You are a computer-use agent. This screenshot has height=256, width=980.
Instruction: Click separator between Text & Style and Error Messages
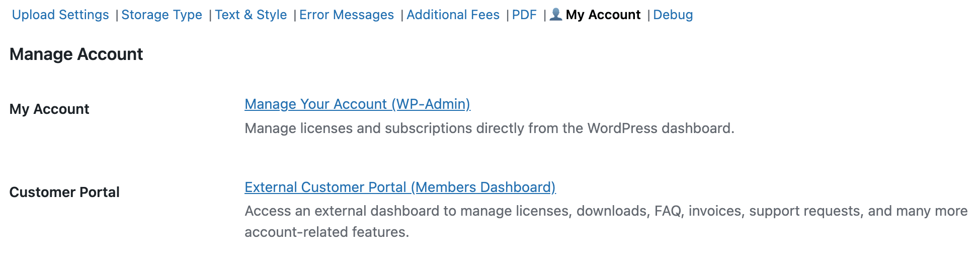point(295,16)
